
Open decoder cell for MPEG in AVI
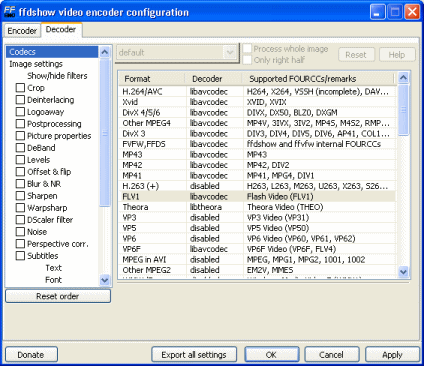point(215,260)
